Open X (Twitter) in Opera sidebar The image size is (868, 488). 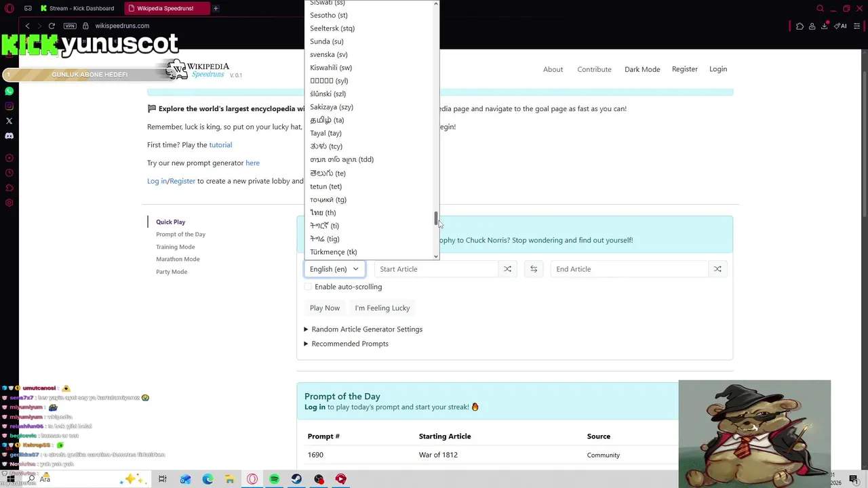pyautogui.click(x=9, y=121)
